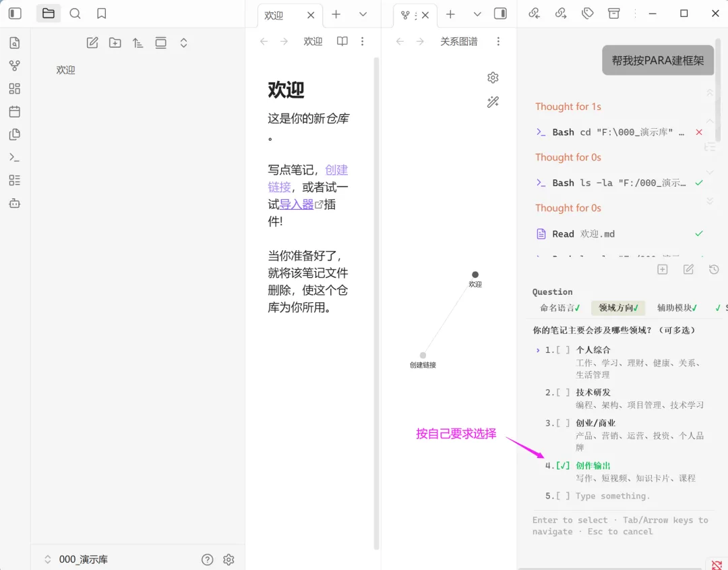Viewport: 728px width, 570px height.
Task: Open the bookmarks icon
Action: coord(101,13)
